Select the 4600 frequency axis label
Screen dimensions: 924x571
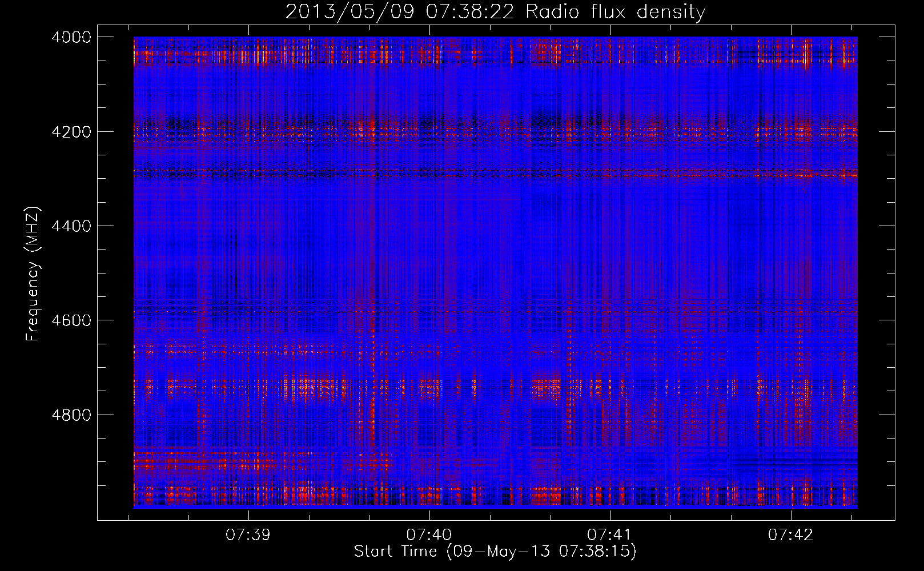coord(71,320)
